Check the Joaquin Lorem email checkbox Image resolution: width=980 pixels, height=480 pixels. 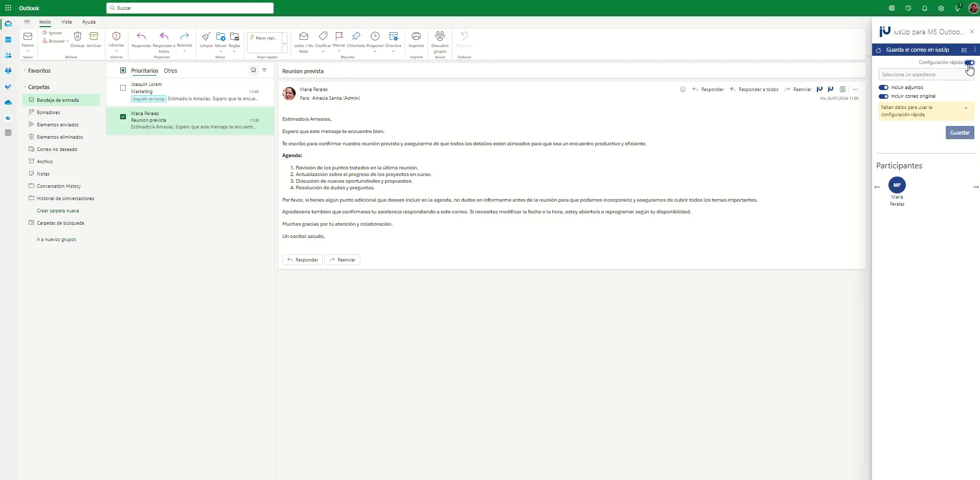(x=123, y=88)
